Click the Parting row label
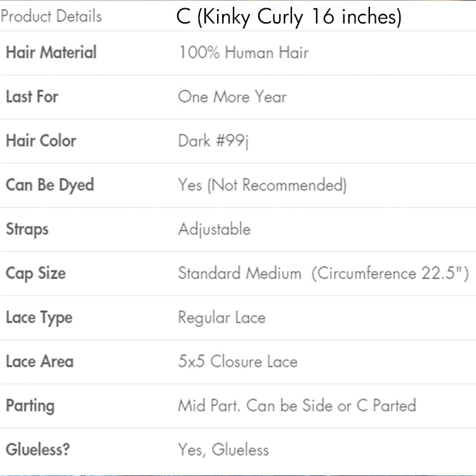 click(x=30, y=406)
